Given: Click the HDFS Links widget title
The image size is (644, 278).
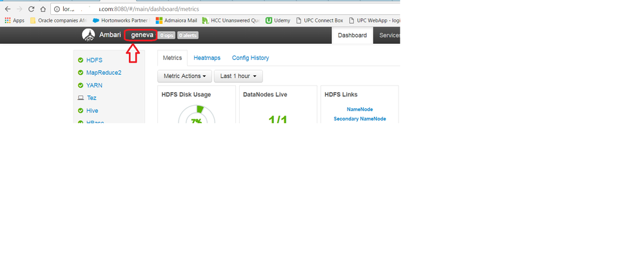Looking at the screenshot, I should click(x=341, y=95).
